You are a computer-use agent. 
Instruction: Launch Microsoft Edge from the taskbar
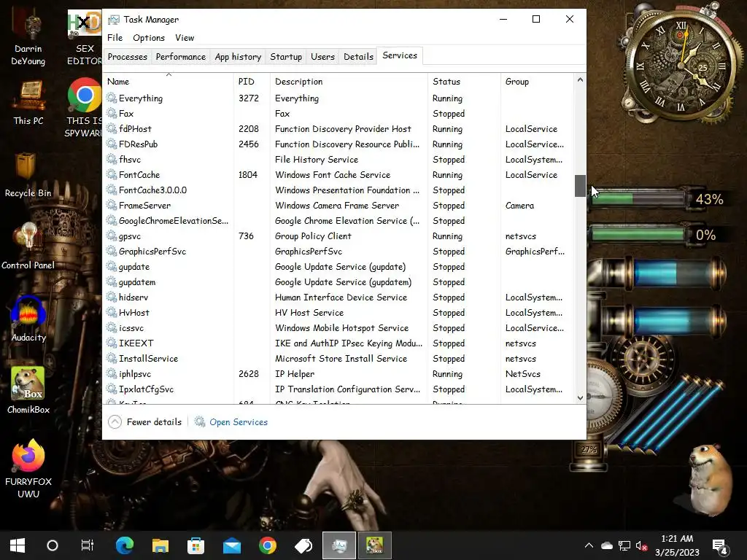tap(124, 545)
